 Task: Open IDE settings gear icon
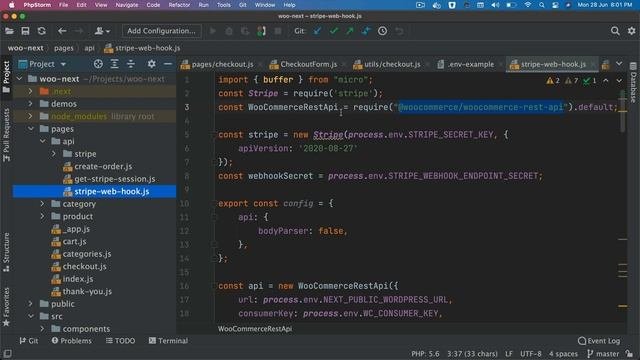pos(631,31)
